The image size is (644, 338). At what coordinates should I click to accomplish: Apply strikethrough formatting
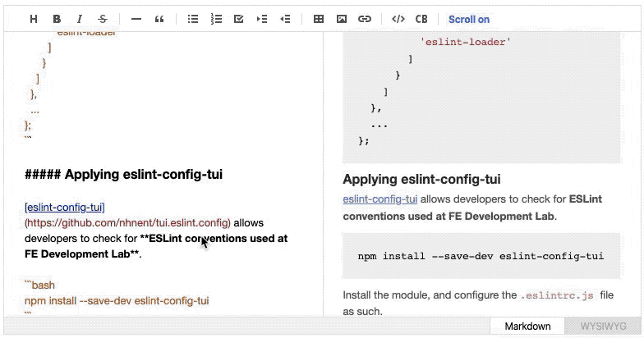click(x=103, y=19)
